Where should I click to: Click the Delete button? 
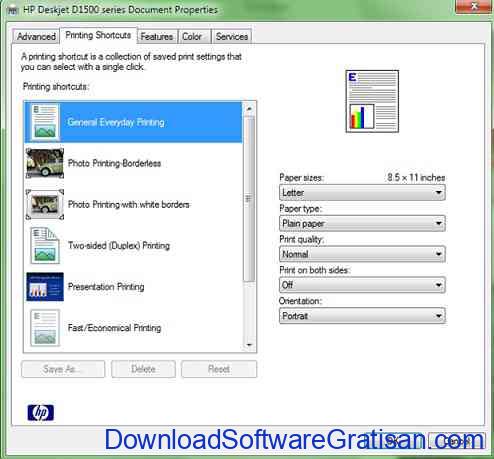point(143,369)
